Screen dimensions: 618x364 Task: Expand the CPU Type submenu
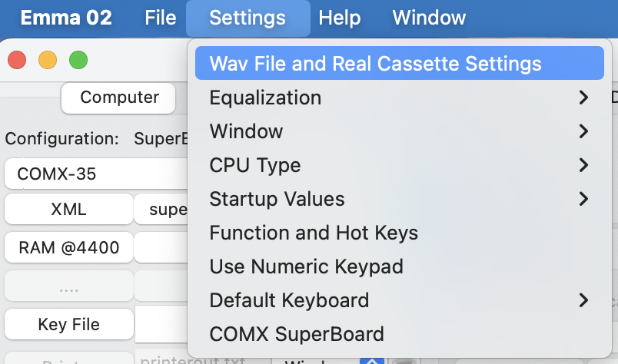click(254, 165)
